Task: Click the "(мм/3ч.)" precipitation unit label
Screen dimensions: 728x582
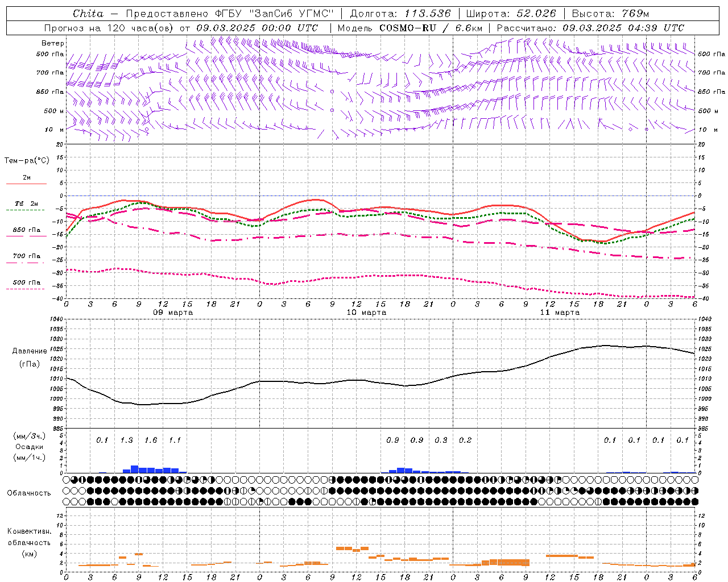Action: pos(30,436)
